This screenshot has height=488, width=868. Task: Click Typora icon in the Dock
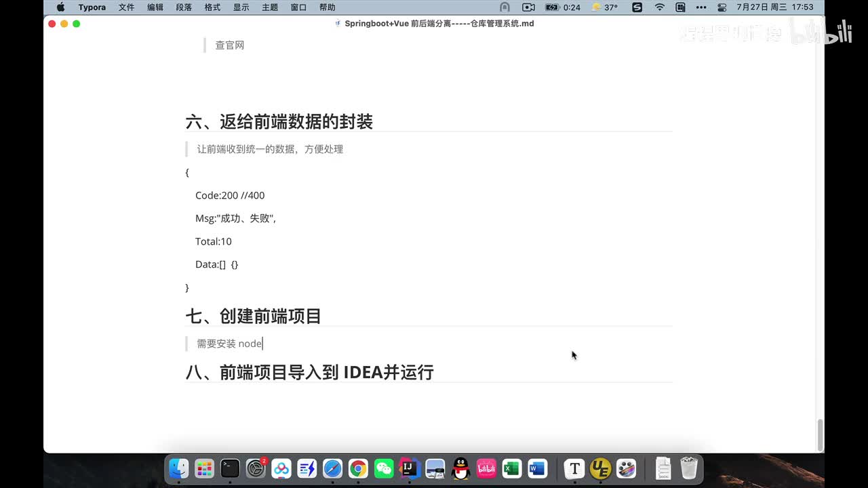[x=574, y=468]
